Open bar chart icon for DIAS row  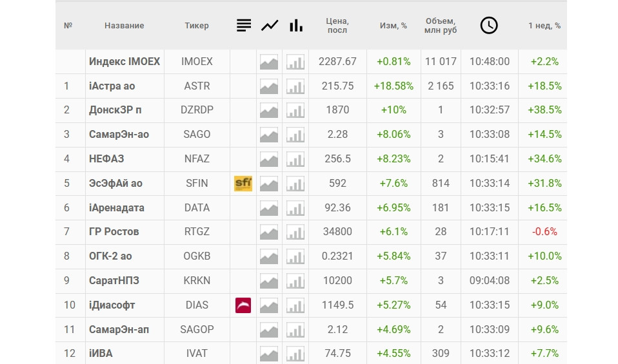pyautogui.click(x=295, y=305)
